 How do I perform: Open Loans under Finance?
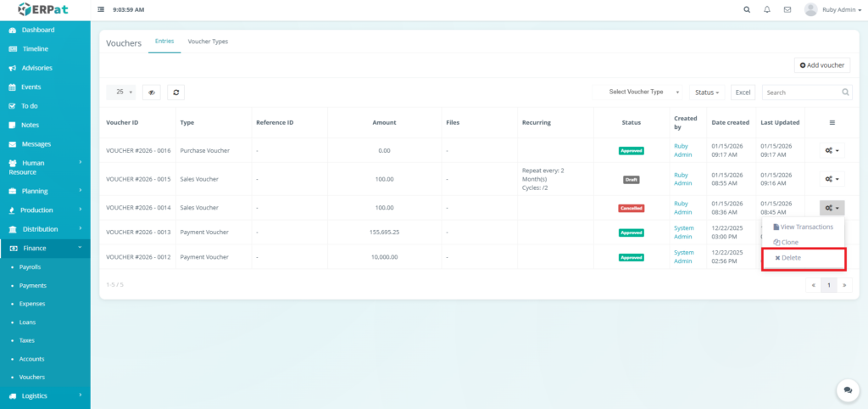pos(27,322)
